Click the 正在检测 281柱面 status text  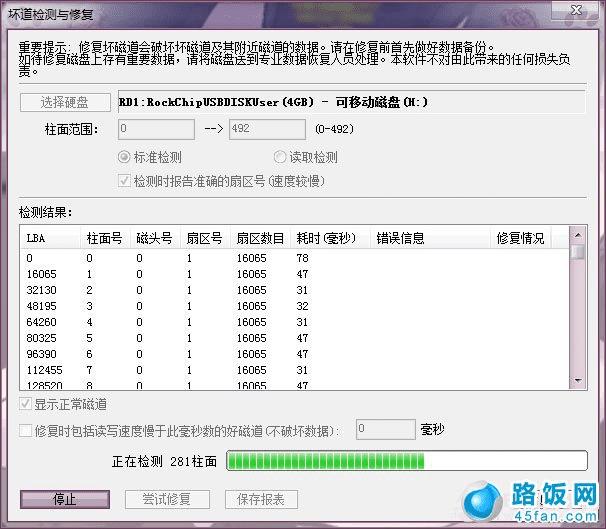(x=165, y=461)
